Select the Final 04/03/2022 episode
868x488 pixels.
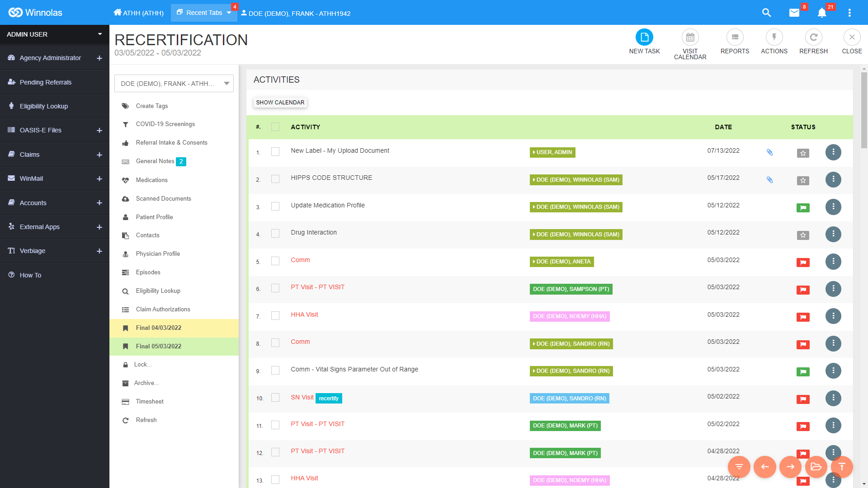click(174, 328)
